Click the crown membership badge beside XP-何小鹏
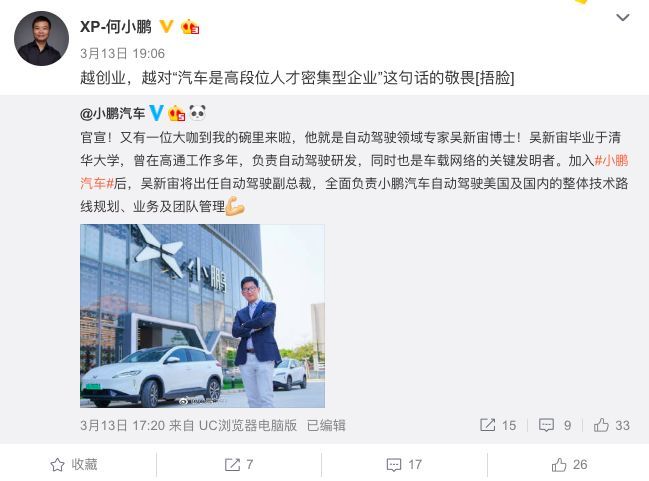 point(190,27)
